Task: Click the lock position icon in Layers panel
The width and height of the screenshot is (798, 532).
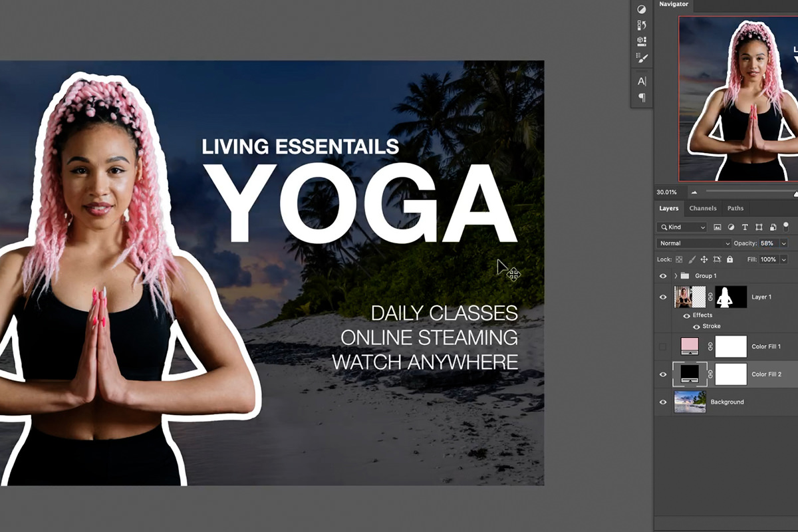Action: point(705,259)
